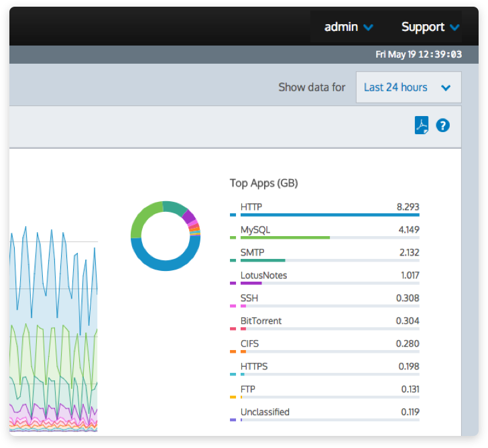Select the Unclassified app entry

click(x=265, y=412)
